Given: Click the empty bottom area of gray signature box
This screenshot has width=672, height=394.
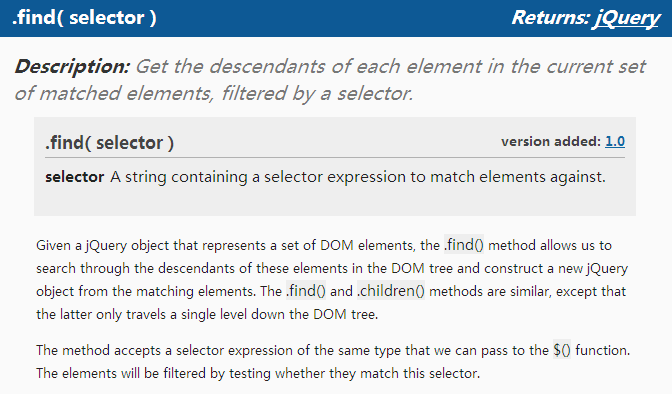Looking at the screenshot, I should click(335, 202).
